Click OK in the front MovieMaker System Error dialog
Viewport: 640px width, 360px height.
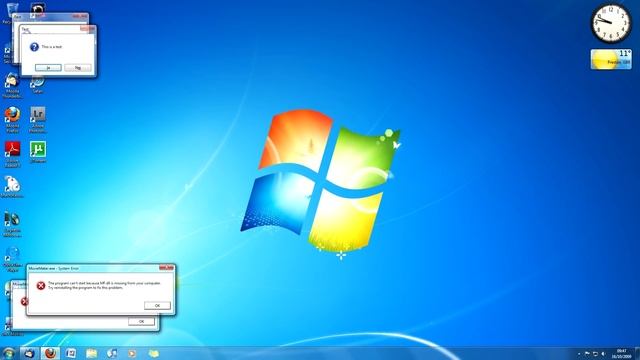tap(157, 305)
